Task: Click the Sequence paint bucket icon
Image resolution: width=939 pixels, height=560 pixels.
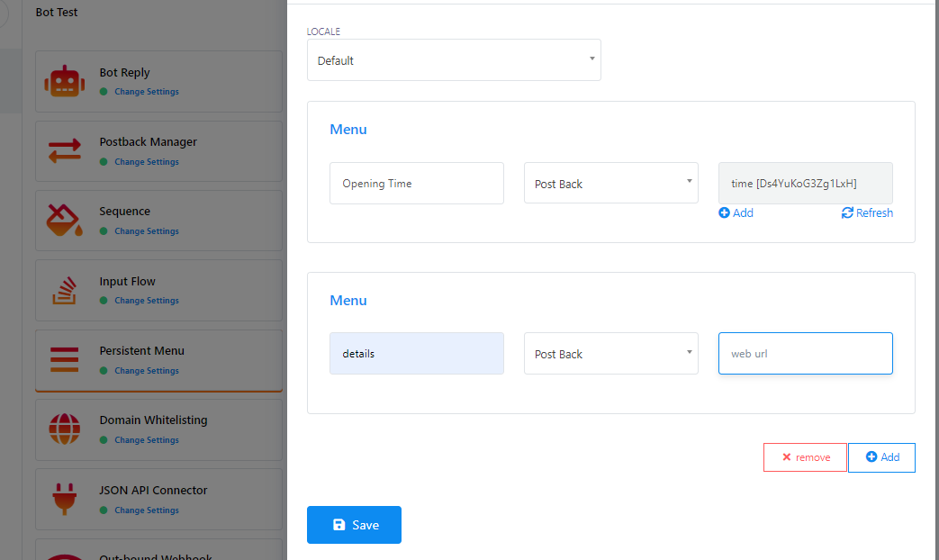Action: tap(64, 221)
